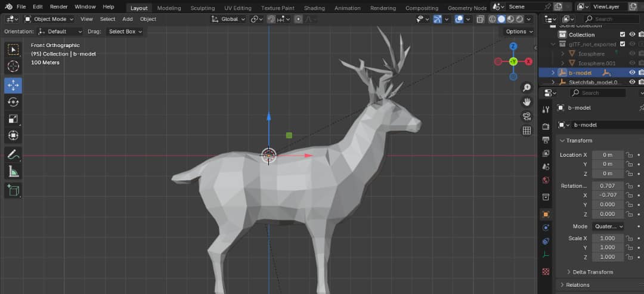Open Orientation Default dropdown

[x=60, y=32]
